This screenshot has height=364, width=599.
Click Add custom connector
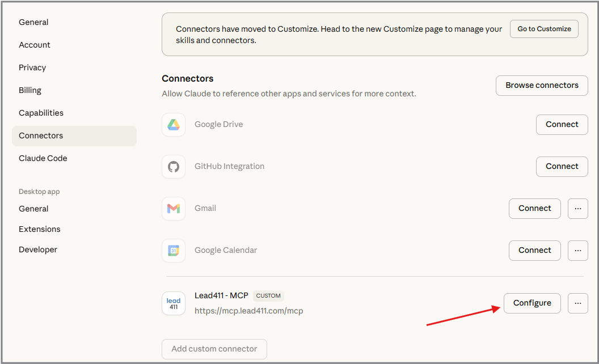pyautogui.click(x=214, y=349)
